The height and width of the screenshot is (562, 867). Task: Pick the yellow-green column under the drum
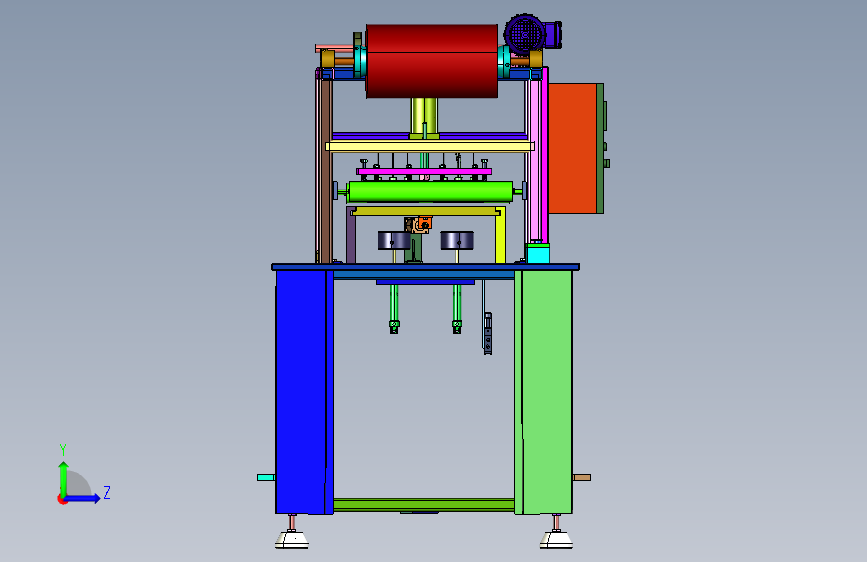(x=424, y=116)
